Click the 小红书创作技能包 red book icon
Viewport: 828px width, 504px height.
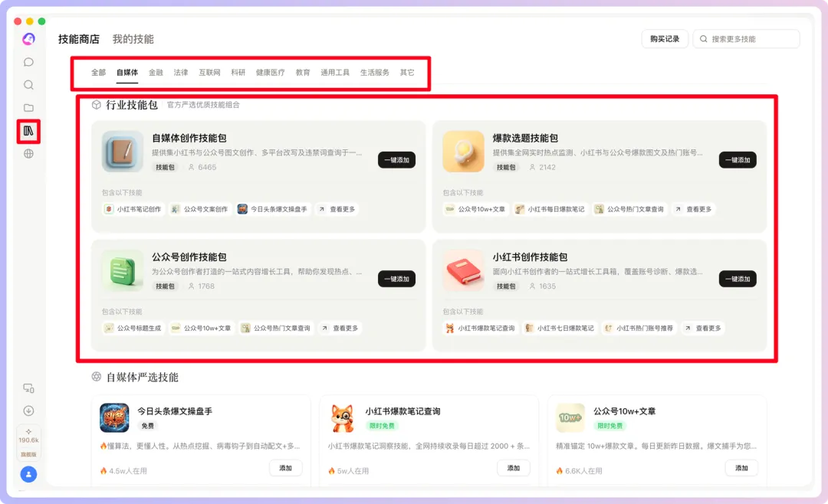[464, 270]
